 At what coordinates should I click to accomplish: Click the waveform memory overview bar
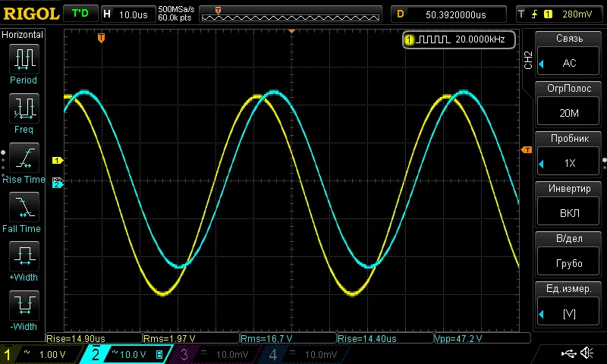[x=291, y=14]
